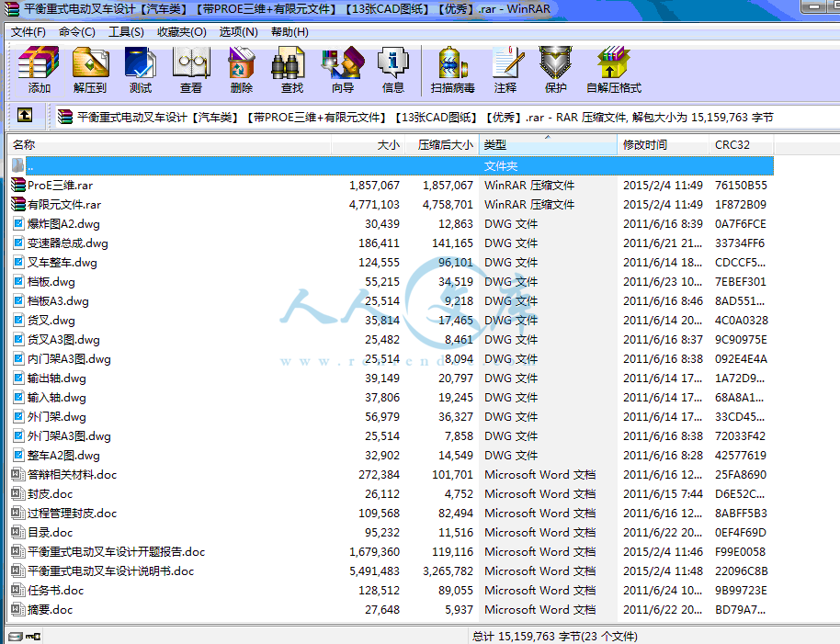The width and height of the screenshot is (840, 644).
Task: Sort by 修改时间 column header
Action: (x=664, y=144)
